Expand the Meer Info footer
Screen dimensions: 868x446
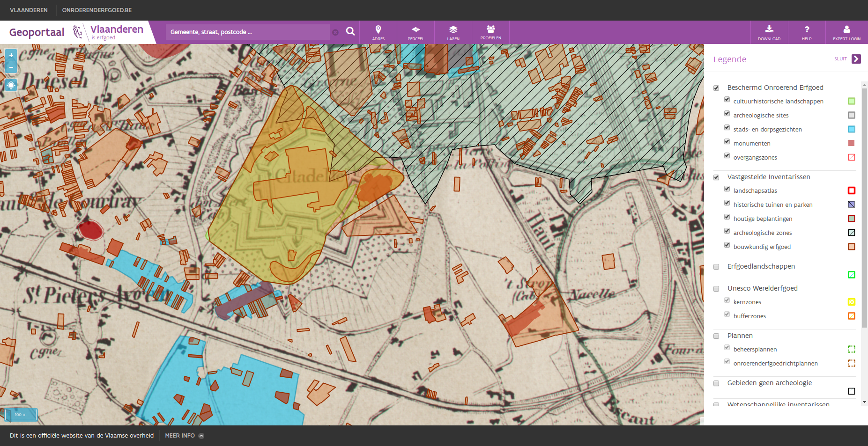coord(185,436)
